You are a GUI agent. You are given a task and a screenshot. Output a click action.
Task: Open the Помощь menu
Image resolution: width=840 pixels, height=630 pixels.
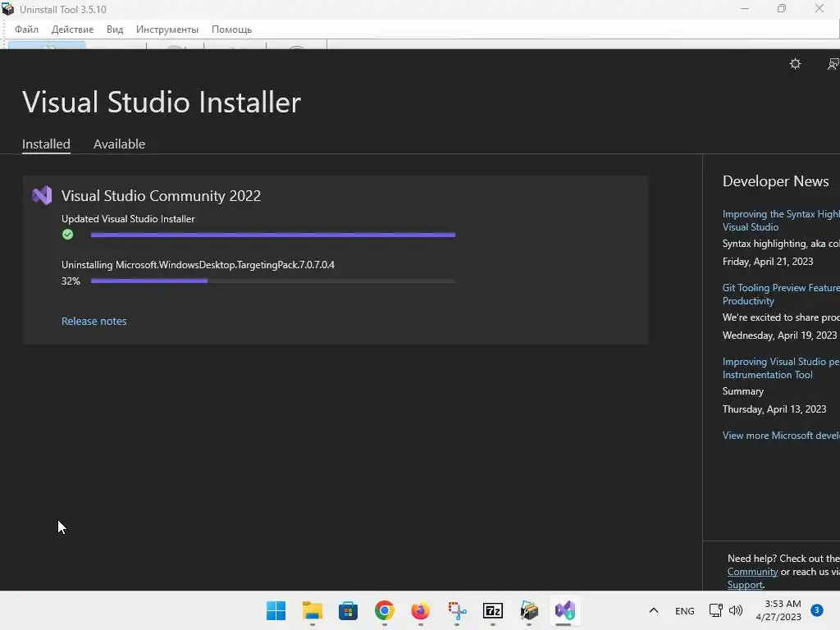[x=231, y=30]
